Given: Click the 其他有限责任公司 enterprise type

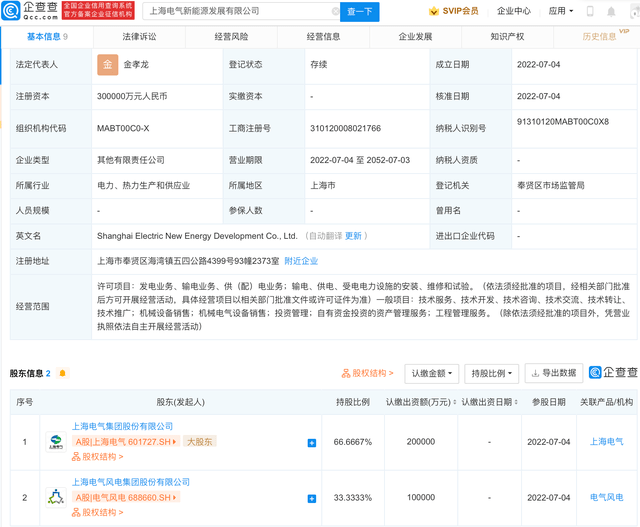Looking at the screenshot, I should [131, 160].
